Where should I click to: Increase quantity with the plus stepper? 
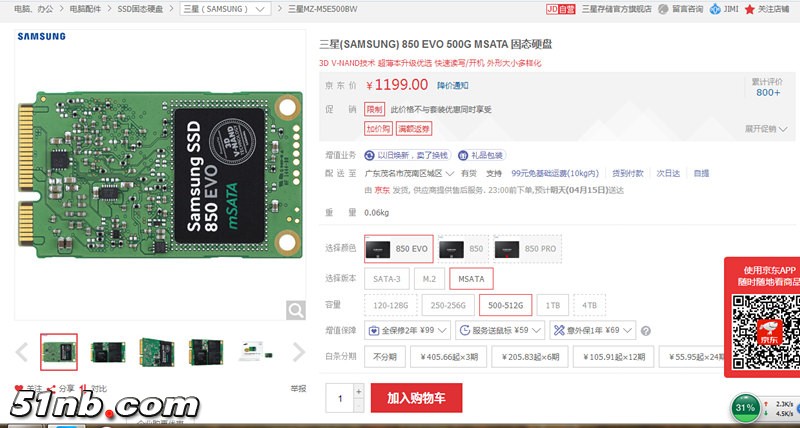(x=359, y=391)
